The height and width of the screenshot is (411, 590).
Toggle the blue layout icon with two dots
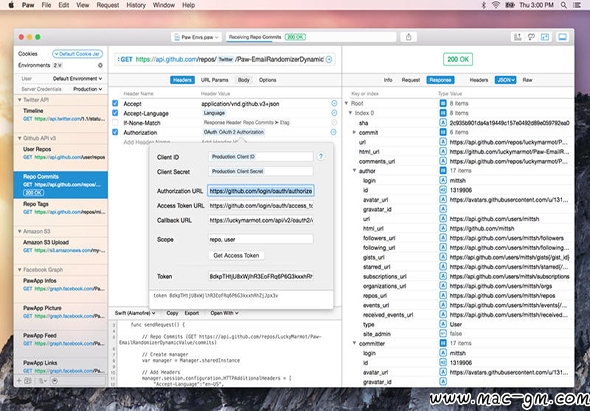[545, 37]
